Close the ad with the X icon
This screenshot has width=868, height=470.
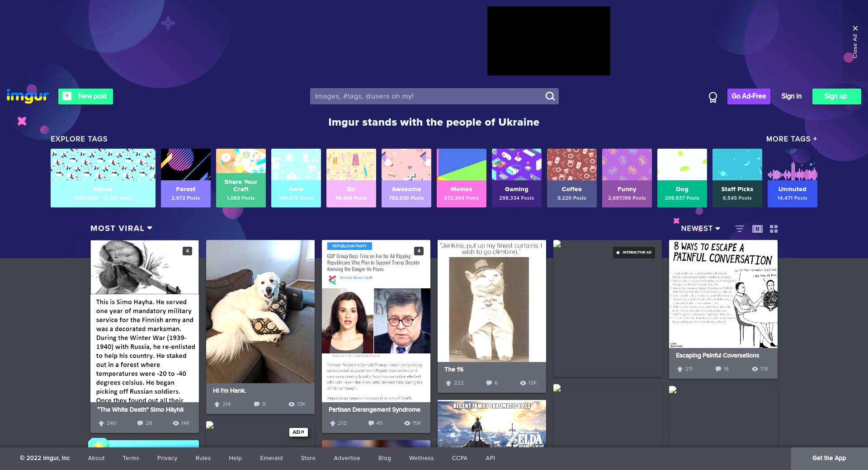(x=855, y=28)
